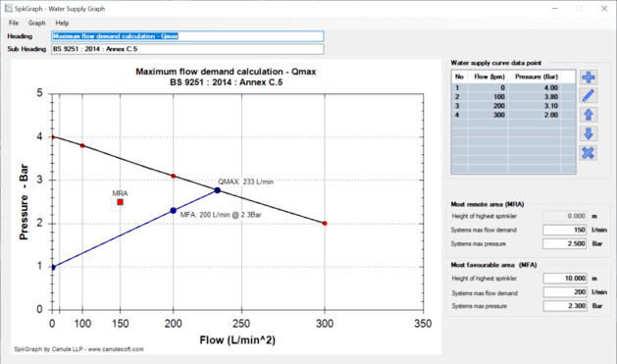Click MFA Systems max pressure field 2.300

click(565, 306)
